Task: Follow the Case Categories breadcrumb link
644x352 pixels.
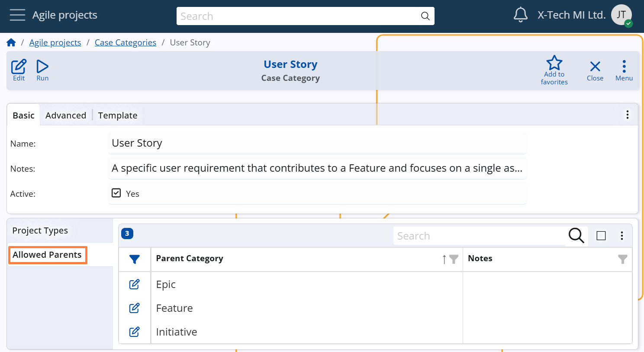Action: coord(126,42)
